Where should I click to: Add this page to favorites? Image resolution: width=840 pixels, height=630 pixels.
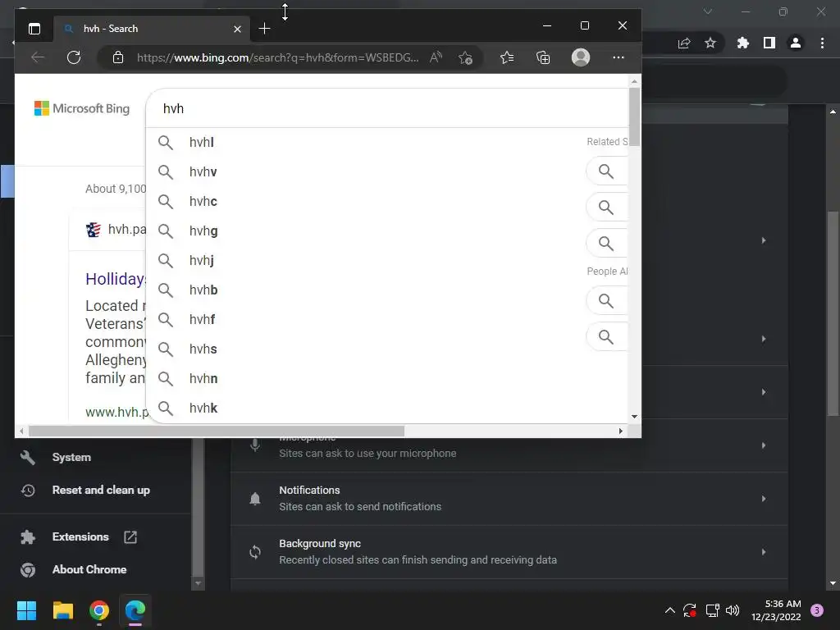pos(466,57)
